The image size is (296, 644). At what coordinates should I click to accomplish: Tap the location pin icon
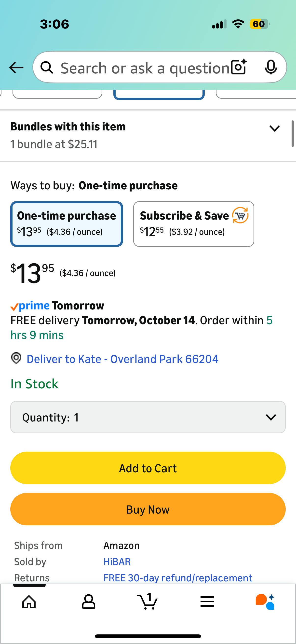pyautogui.click(x=16, y=358)
